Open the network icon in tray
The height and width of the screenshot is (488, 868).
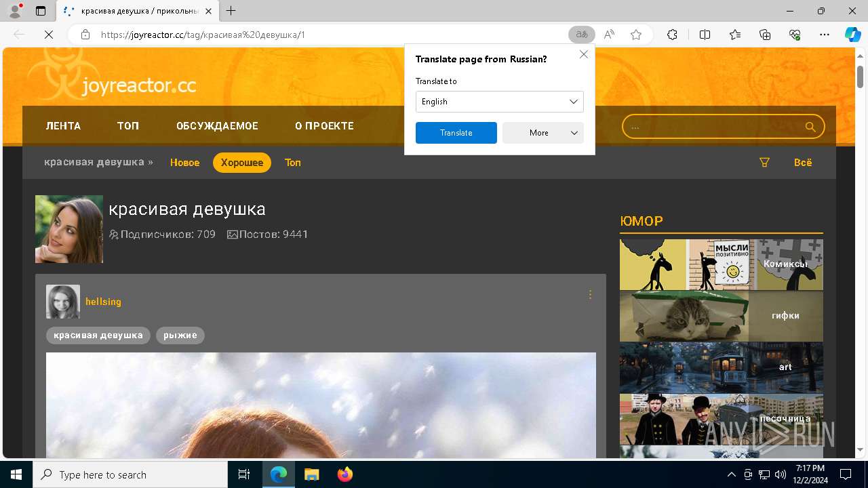[764, 474]
